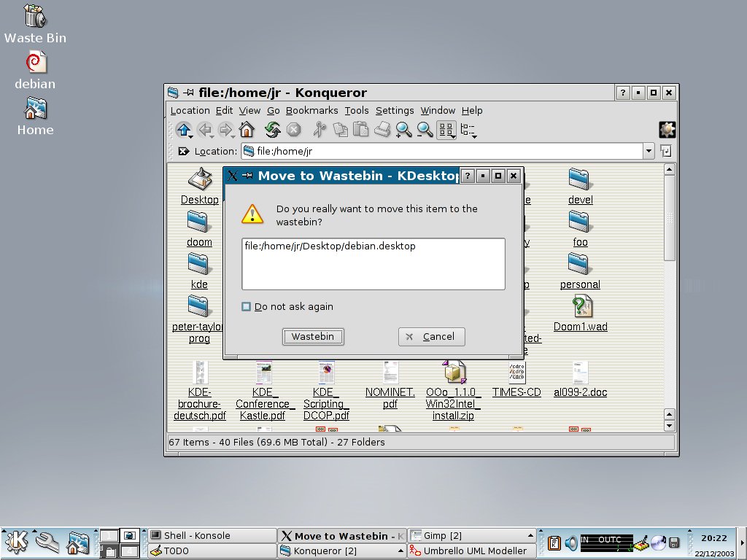
Task: Select the debian desktop icon
Action: pos(35,71)
